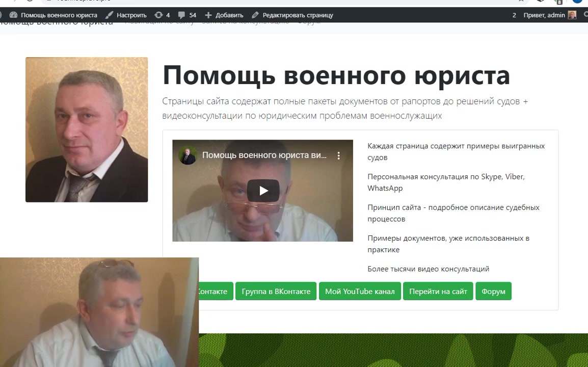Open the pending updates icon showing 4

[x=158, y=15]
